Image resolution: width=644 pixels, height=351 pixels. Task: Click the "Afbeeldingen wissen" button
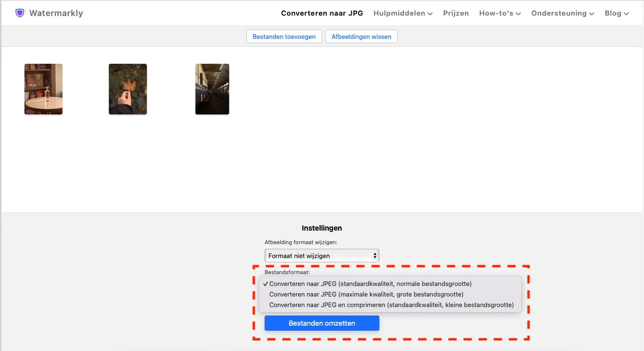coord(361,36)
